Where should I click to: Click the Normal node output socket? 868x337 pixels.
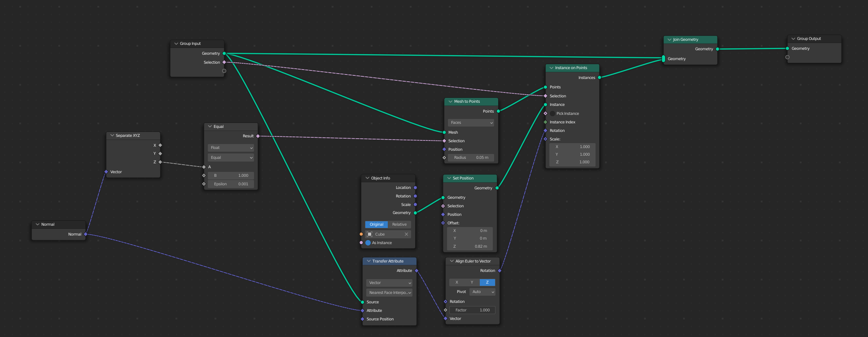86,234
